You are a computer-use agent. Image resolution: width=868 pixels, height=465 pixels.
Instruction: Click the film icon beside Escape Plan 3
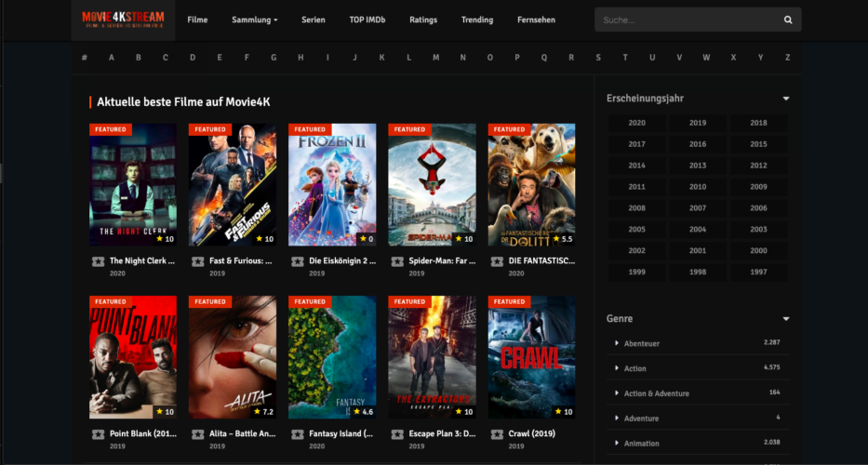(397, 434)
